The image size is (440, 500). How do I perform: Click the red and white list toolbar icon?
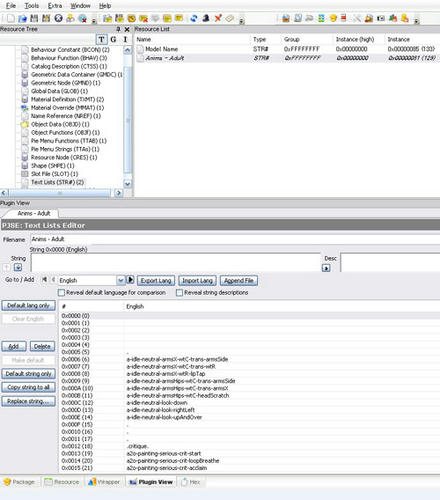344,18
